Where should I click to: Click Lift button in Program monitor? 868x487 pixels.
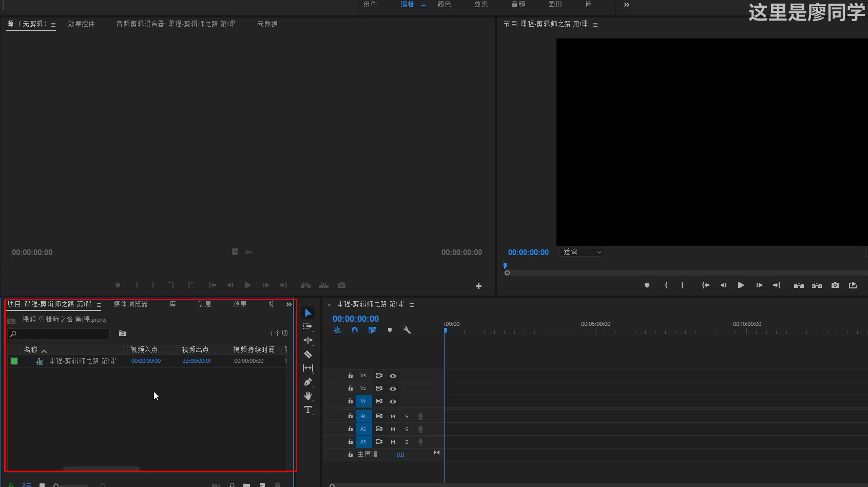click(x=799, y=285)
